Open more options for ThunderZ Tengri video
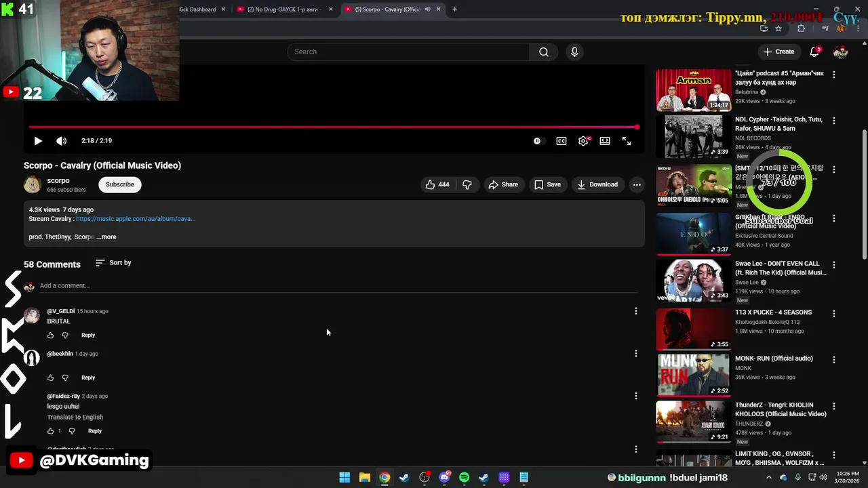 (834, 406)
